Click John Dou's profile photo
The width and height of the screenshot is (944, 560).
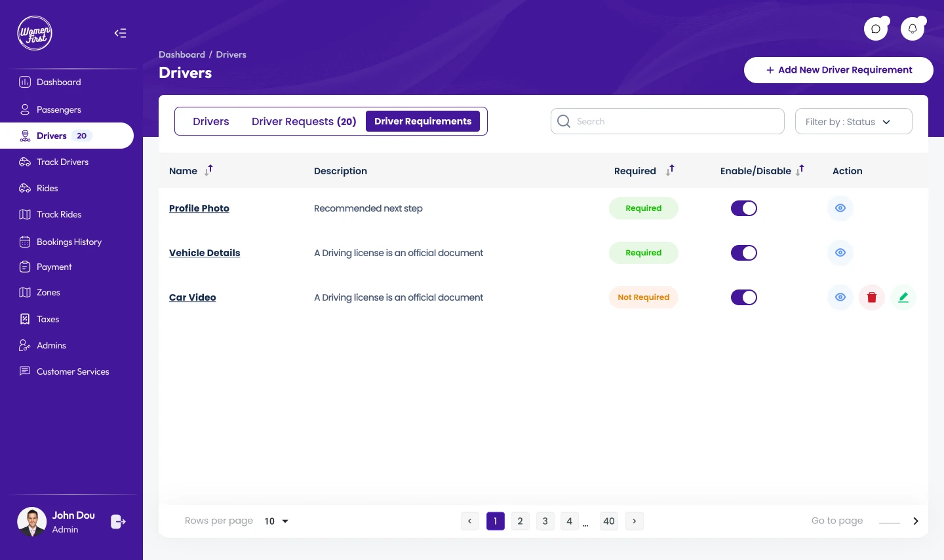click(31, 522)
